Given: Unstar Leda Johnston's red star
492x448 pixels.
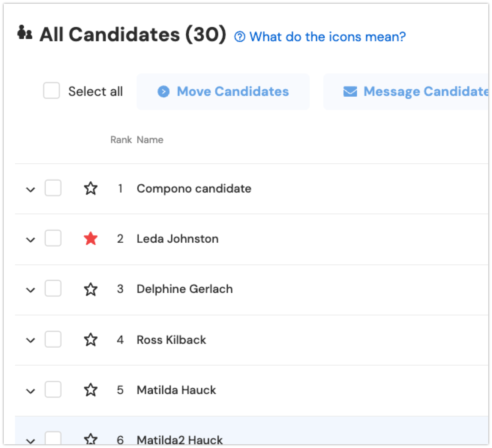Looking at the screenshot, I should (91, 239).
